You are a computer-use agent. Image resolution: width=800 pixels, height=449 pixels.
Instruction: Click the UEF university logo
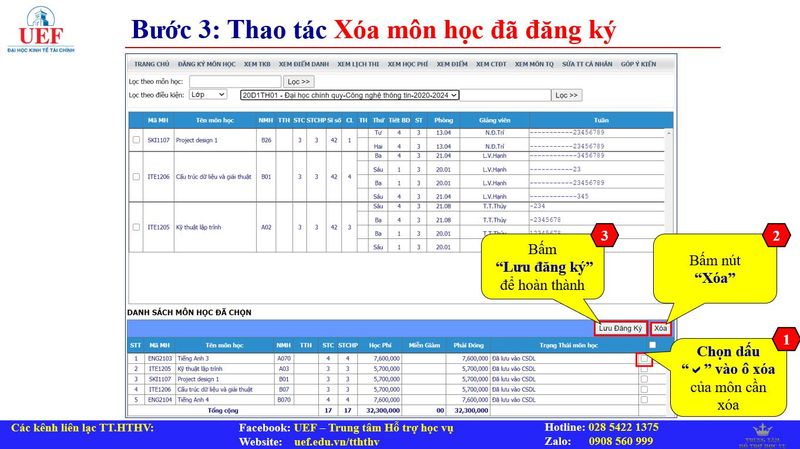click(40, 28)
